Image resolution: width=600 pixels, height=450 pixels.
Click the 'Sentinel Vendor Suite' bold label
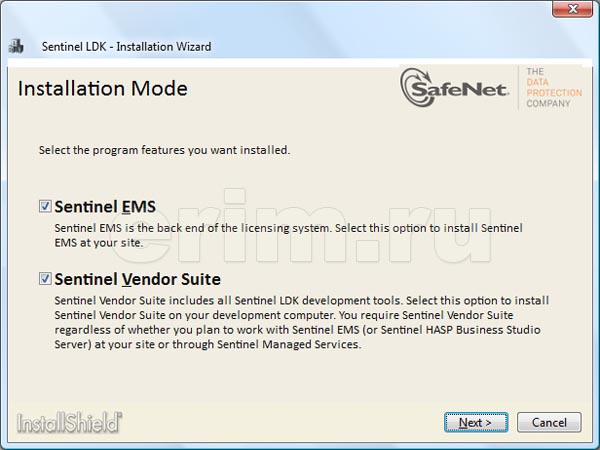(137, 279)
